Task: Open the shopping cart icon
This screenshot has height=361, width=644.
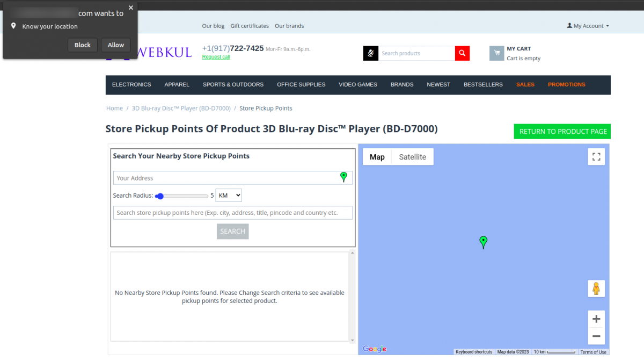Action: click(496, 53)
